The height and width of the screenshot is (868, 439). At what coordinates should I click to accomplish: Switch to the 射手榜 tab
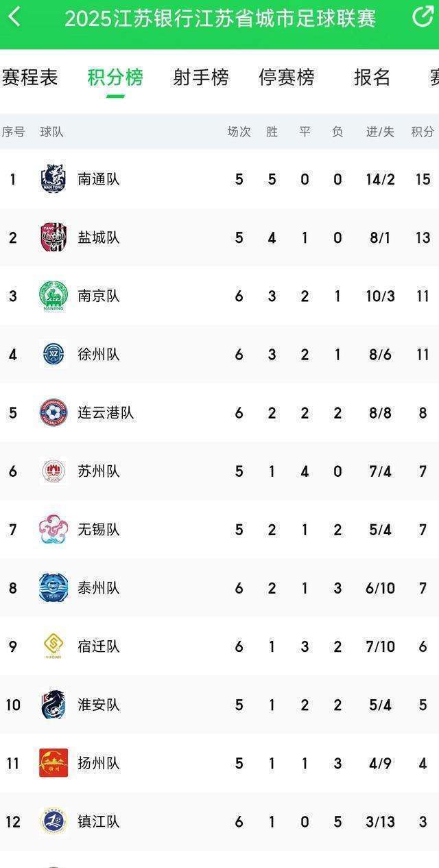point(200,78)
